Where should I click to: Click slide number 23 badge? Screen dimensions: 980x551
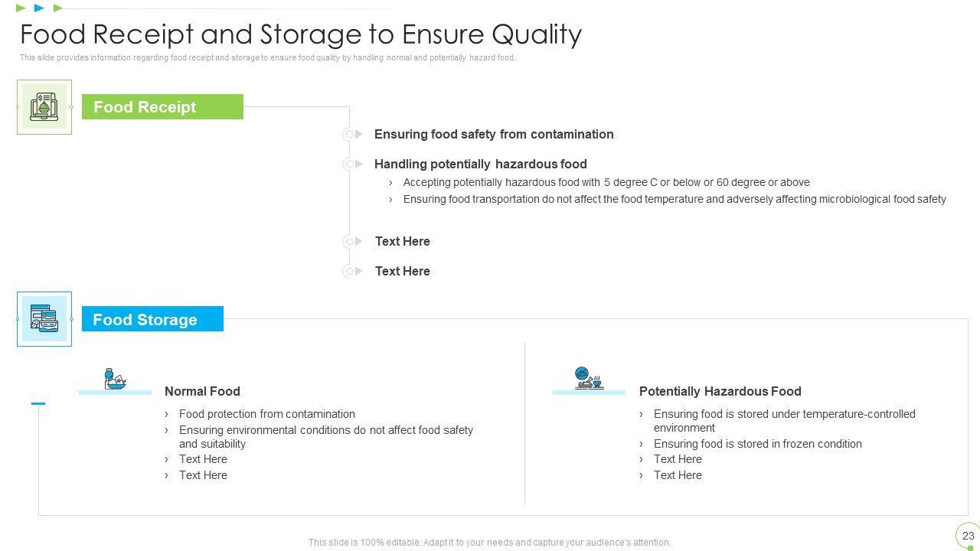(968, 536)
